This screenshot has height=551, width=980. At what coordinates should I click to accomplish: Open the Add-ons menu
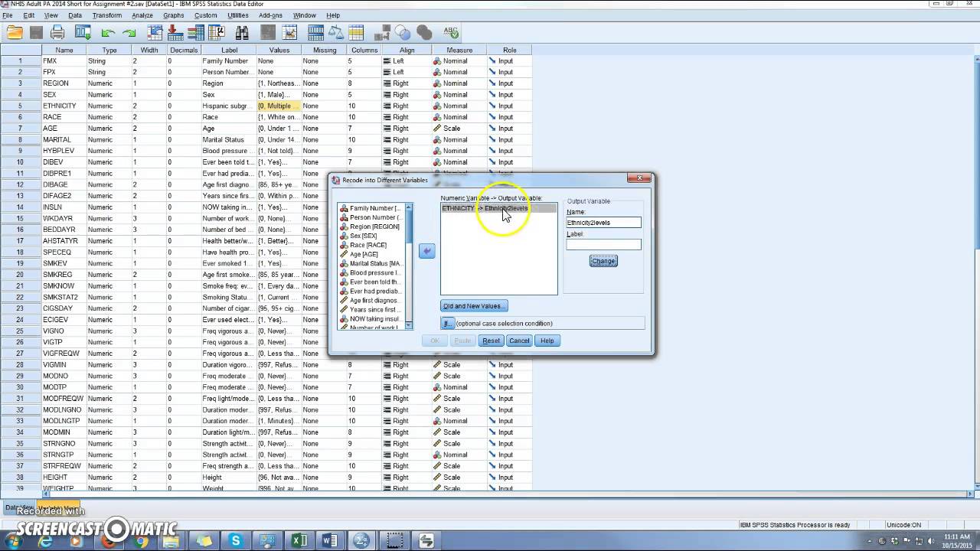pyautogui.click(x=270, y=15)
